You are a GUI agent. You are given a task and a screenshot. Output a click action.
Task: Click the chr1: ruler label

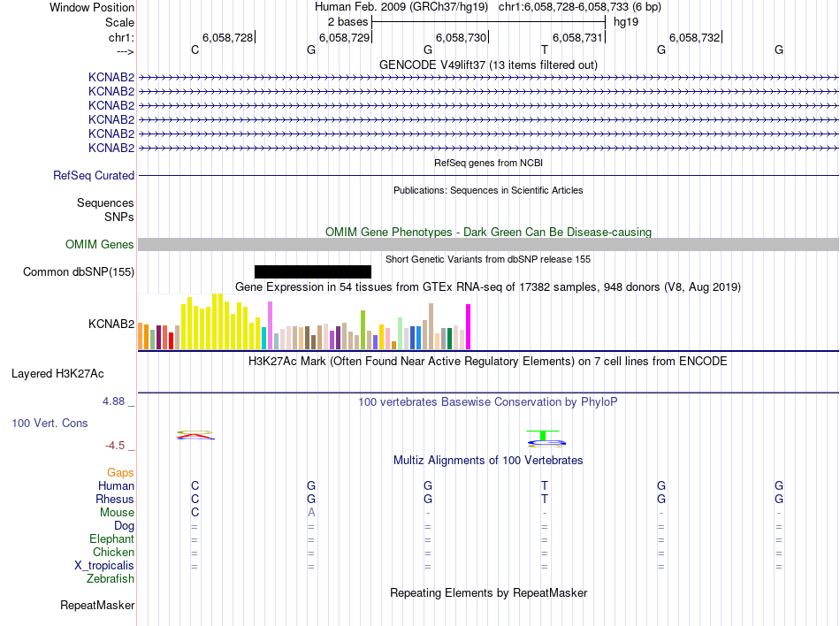[121, 37]
